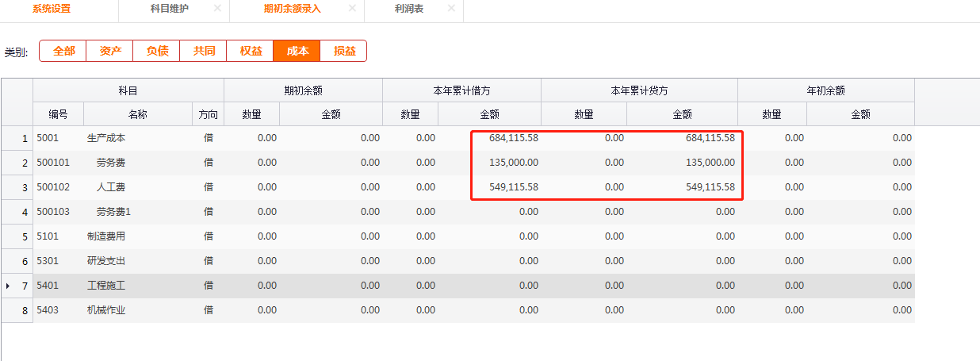This screenshot has height=361, width=980.
Task: Edit 人工费 credit amount 549,115.58
Action: point(682,187)
